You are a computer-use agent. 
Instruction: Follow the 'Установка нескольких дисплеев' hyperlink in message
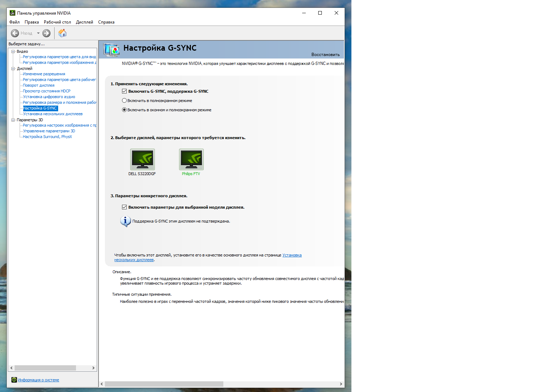(x=292, y=255)
